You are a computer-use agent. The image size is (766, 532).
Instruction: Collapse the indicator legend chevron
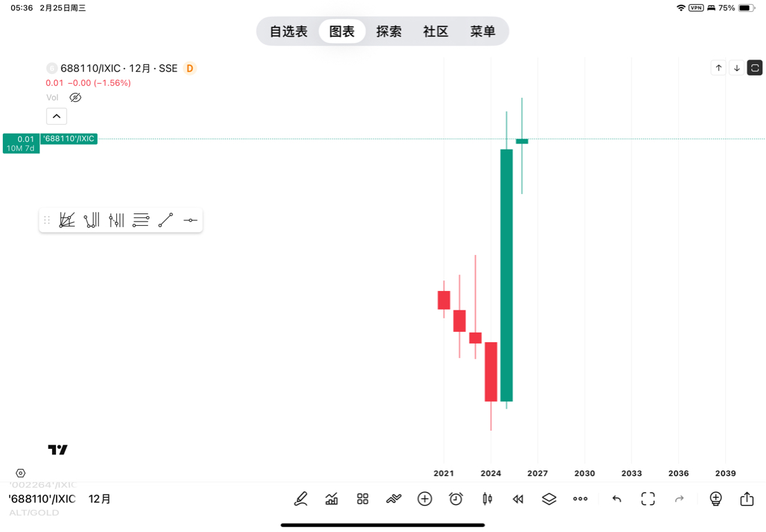(x=57, y=116)
